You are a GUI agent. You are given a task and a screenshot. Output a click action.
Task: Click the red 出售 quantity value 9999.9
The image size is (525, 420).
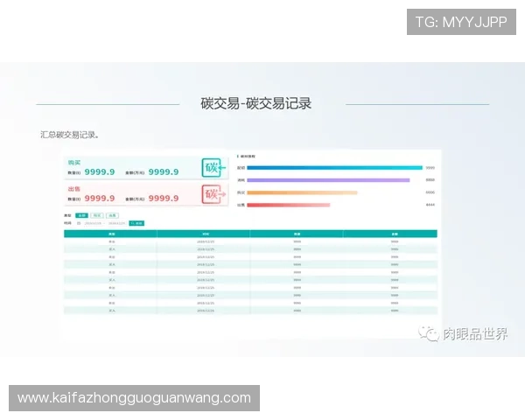point(100,199)
